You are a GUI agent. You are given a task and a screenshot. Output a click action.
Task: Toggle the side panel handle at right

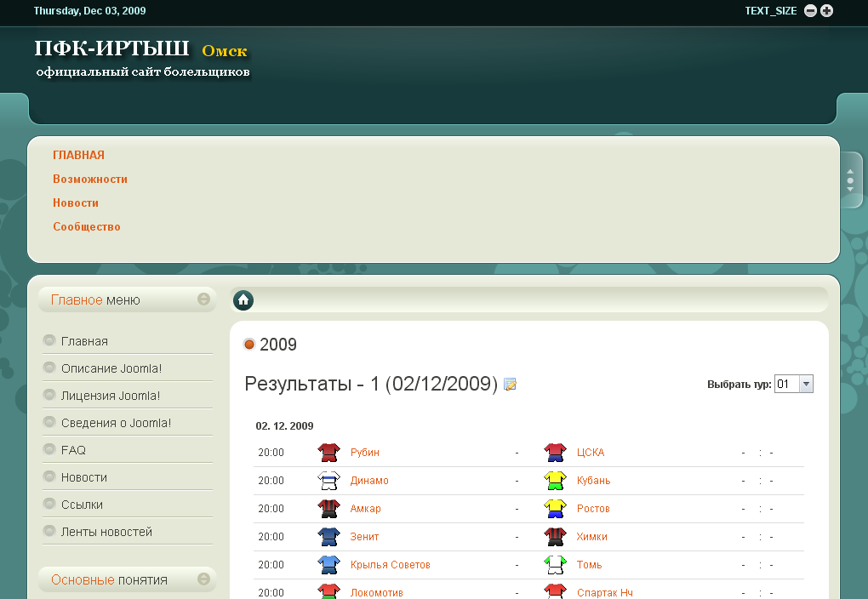point(851,180)
